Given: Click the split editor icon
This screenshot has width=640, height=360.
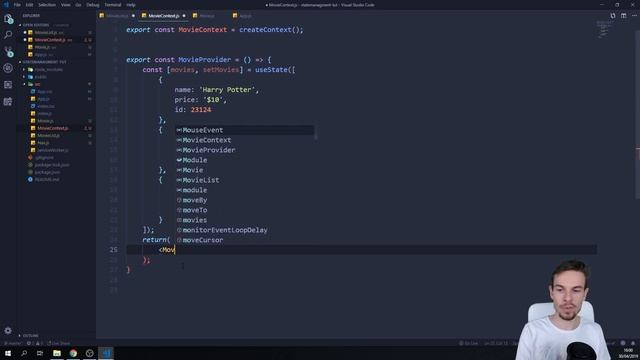Looking at the screenshot, I should pos(623,16).
